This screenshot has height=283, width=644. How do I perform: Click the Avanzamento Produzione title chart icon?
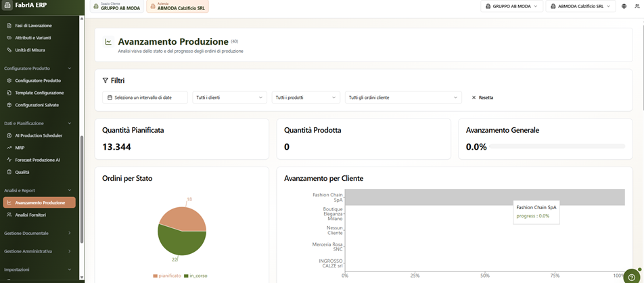108,41
